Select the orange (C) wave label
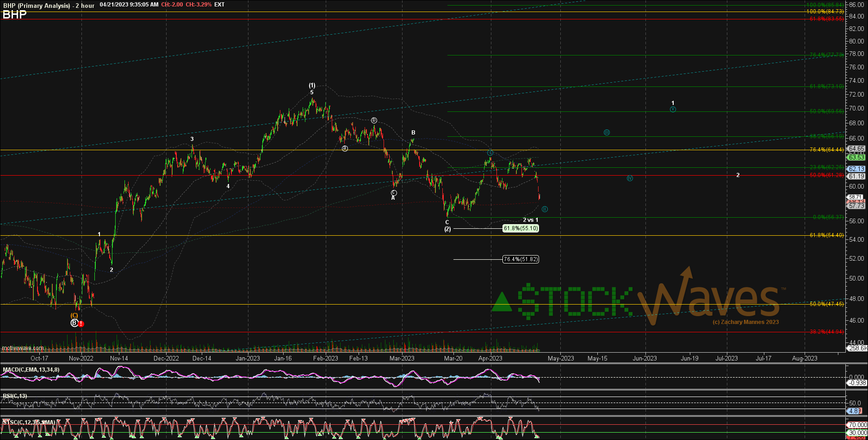868x440 pixels. click(x=74, y=315)
